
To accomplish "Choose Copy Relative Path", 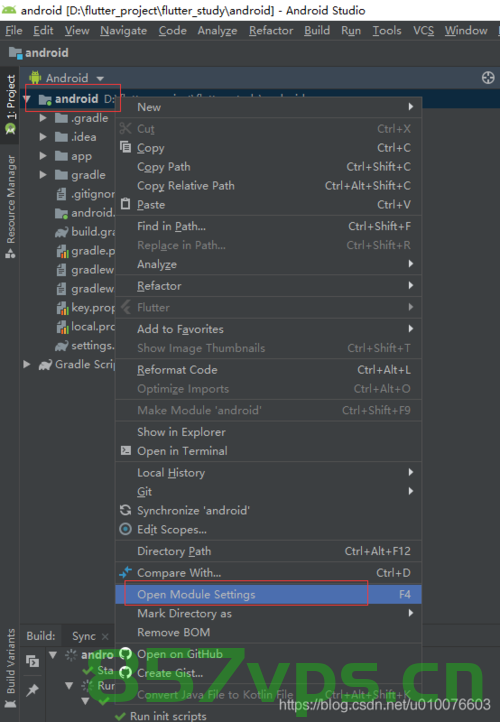I will pyautogui.click(x=268, y=186).
